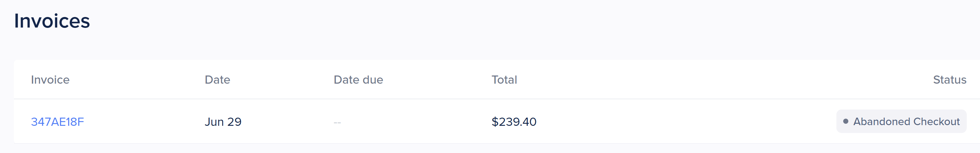Click the Invoices page heading
Image resolution: width=980 pixels, height=153 pixels.
pos(52,21)
